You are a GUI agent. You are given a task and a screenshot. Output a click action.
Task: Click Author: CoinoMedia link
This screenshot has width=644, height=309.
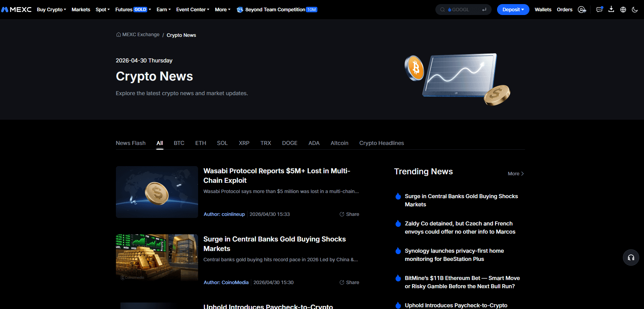point(226,282)
